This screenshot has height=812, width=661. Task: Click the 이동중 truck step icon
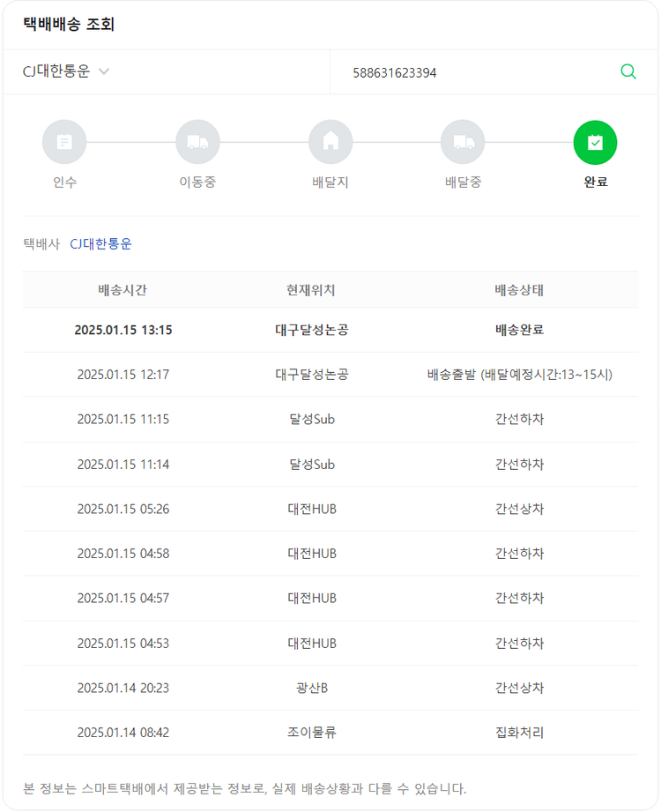click(197, 142)
